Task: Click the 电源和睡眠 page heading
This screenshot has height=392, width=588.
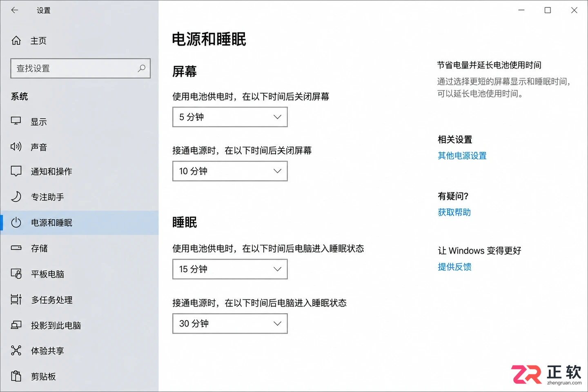Action: [209, 40]
